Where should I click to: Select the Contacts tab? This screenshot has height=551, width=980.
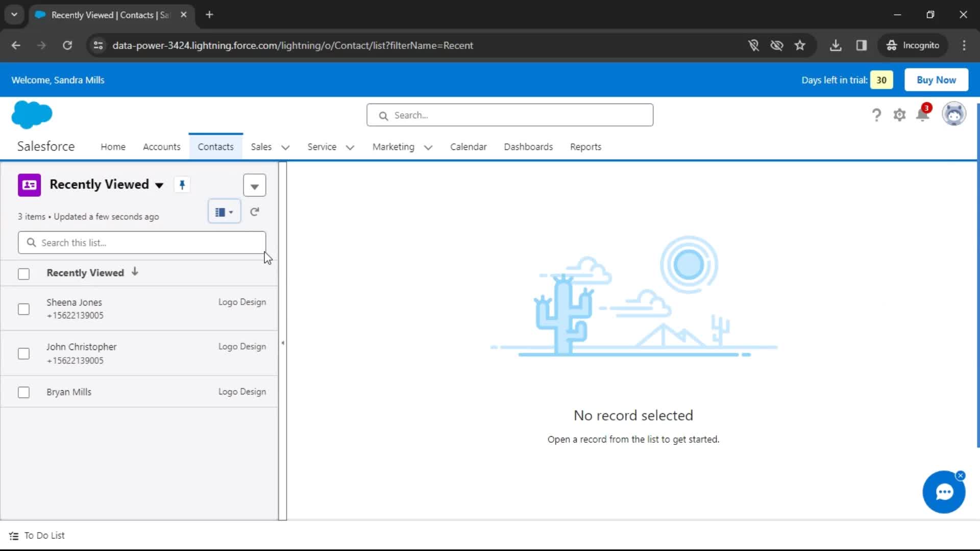215,147
